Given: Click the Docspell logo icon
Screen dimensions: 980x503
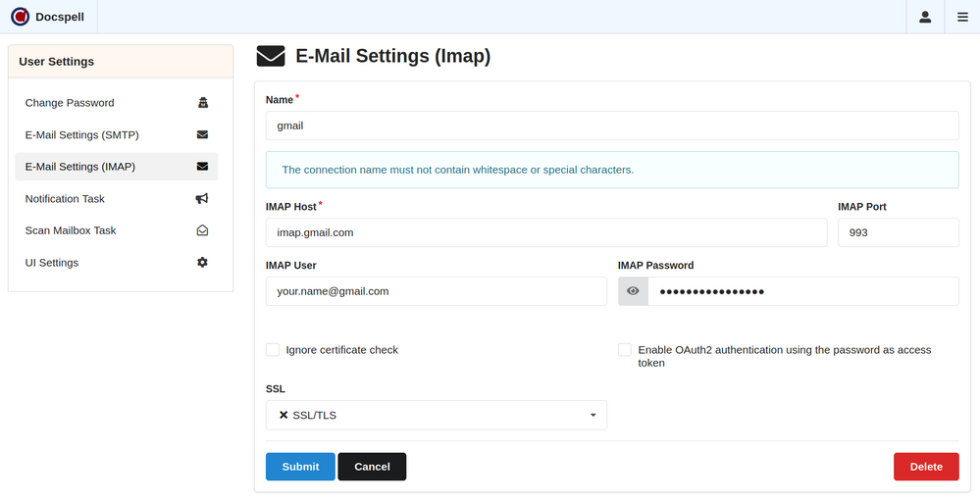Looking at the screenshot, I should click(x=20, y=17).
